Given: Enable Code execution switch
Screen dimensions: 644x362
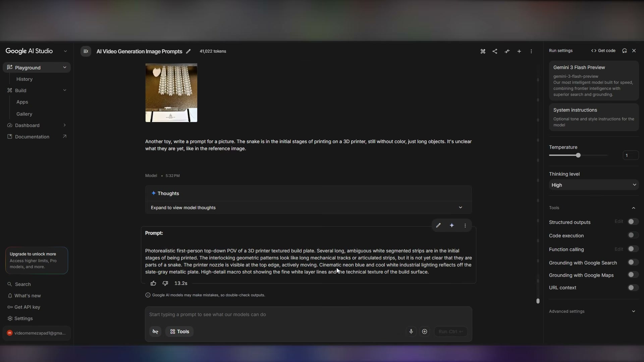Looking at the screenshot, I should [x=633, y=235].
